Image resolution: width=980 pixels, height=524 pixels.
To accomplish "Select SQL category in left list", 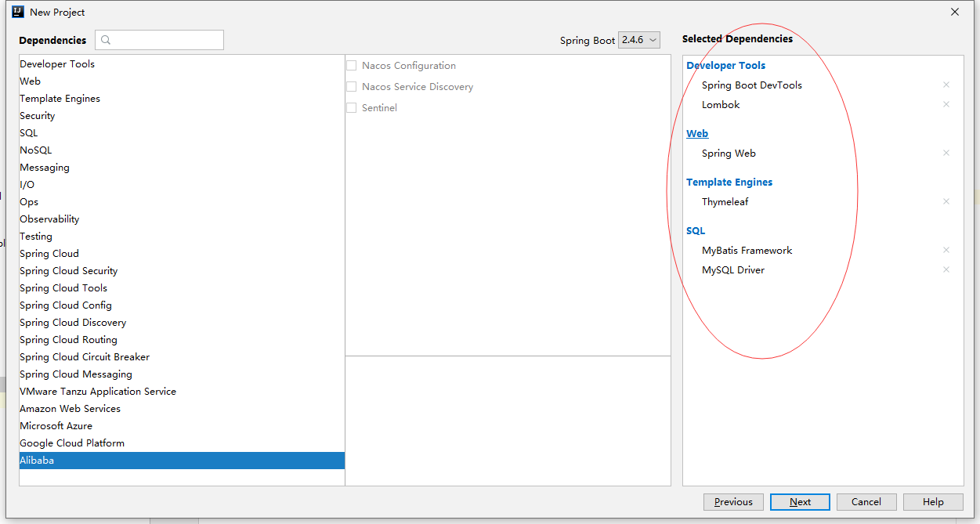I will click(182, 133).
